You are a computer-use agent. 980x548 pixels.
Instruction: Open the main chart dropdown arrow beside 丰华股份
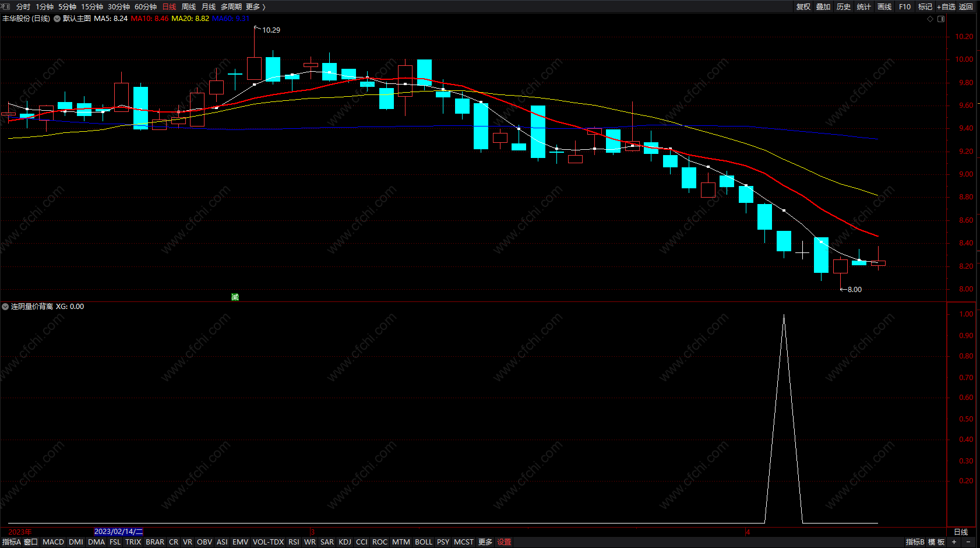[57, 19]
